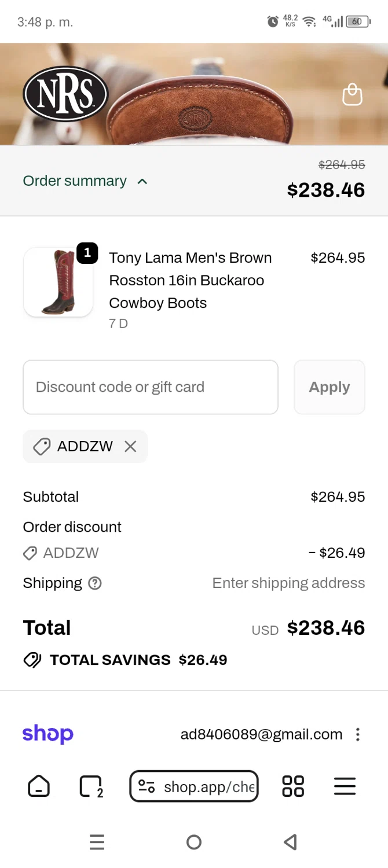This screenshot has height=868, width=388.
Task: Click the shop.app address bar
Action: point(194,786)
